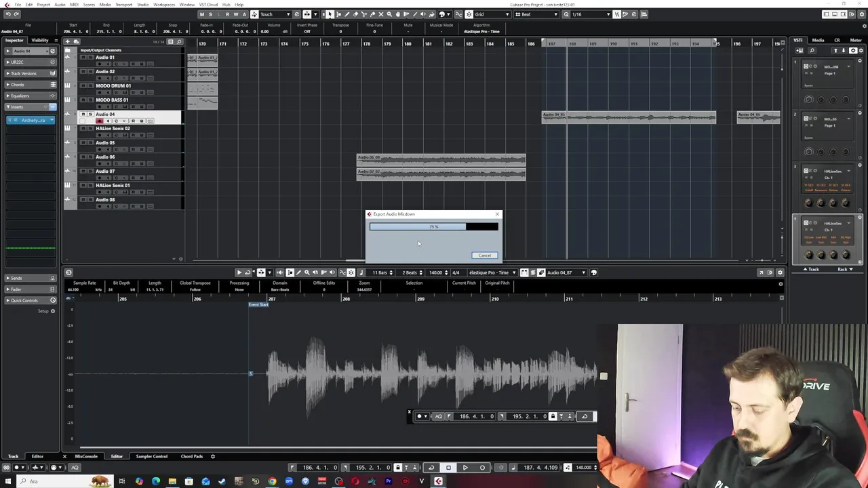Expand the Fader inspector section
The width and height of the screenshot is (868, 488).
[31, 289]
